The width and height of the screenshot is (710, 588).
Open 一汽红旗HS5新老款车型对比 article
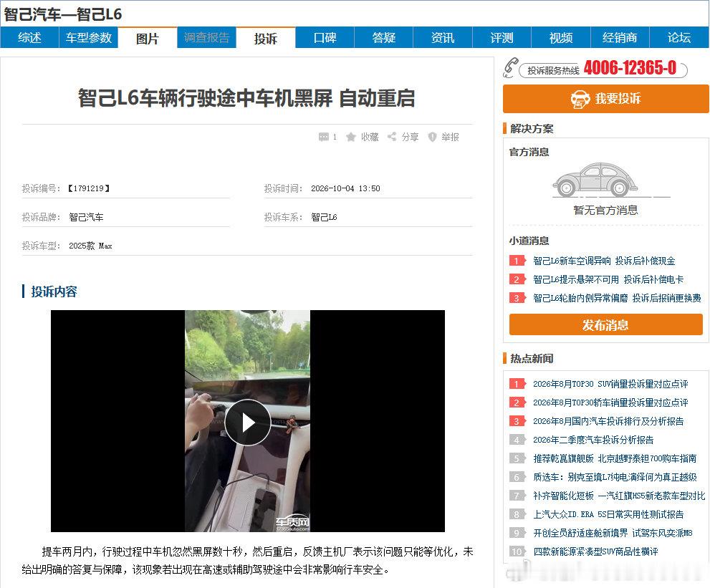(x=619, y=496)
